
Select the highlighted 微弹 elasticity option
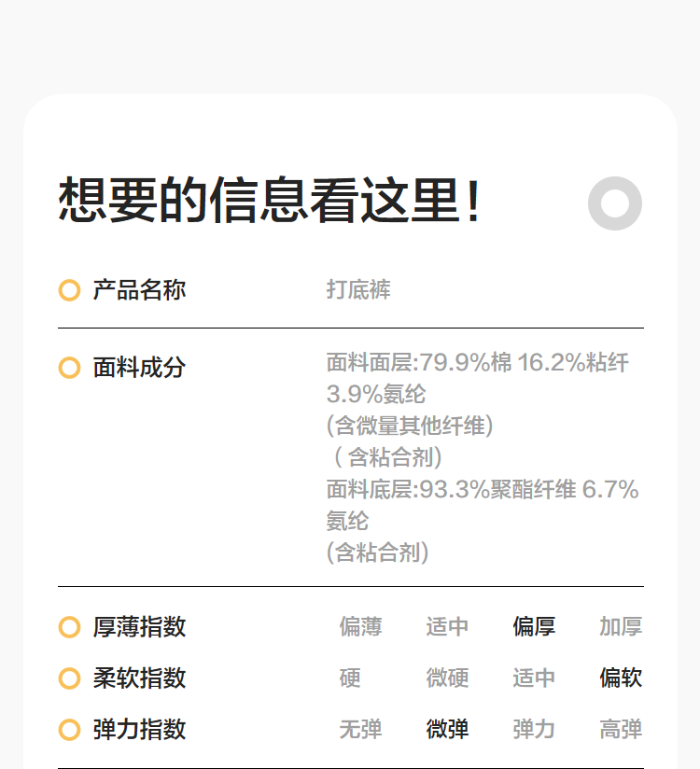[447, 730]
